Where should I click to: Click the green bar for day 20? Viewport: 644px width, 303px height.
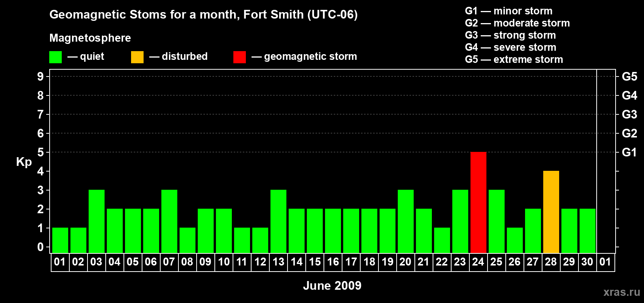[x=406, y=221]
